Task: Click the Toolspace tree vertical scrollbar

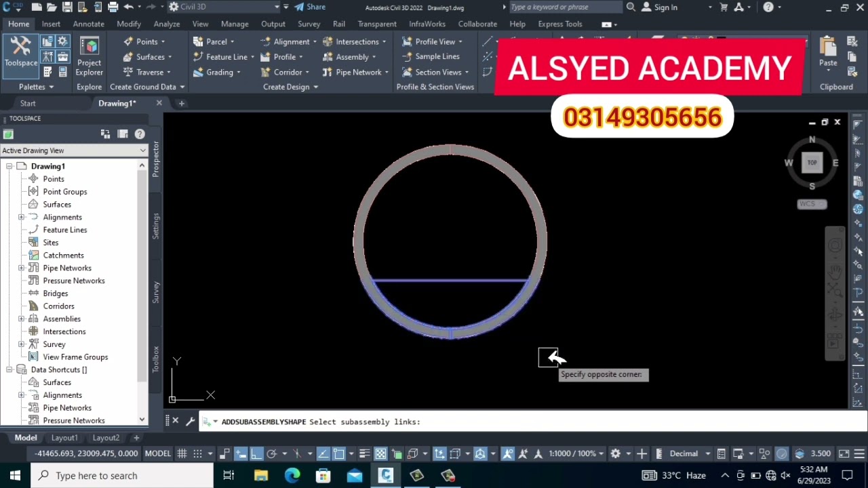Action: point(142,293)
